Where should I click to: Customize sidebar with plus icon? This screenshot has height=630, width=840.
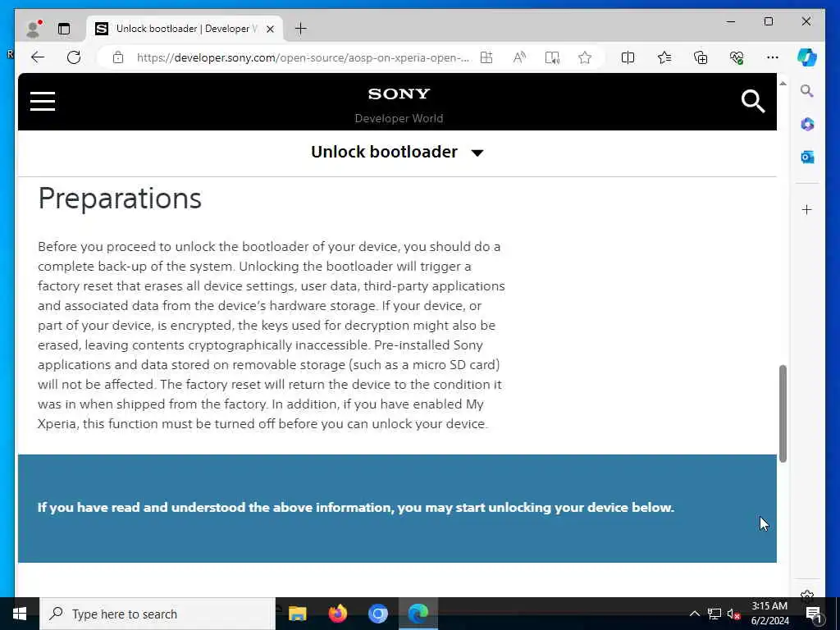[807, 209]
